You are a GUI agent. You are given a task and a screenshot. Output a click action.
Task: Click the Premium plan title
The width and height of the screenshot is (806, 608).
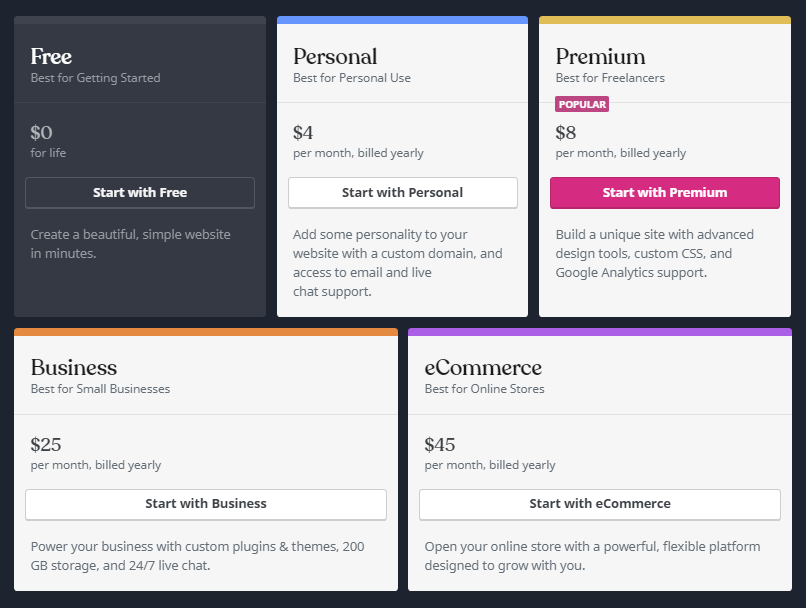(600, 57)
